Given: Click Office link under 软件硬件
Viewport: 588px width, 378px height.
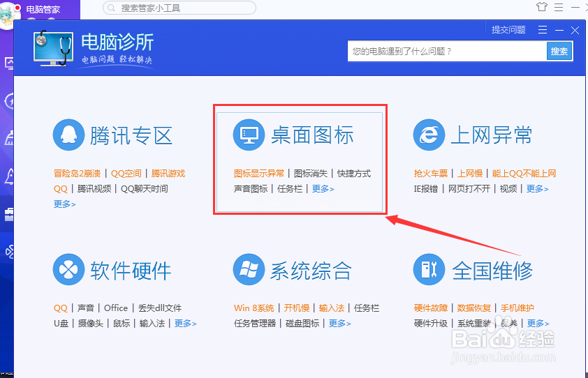Looking at the screenshot, I should (x=116, y=308).
